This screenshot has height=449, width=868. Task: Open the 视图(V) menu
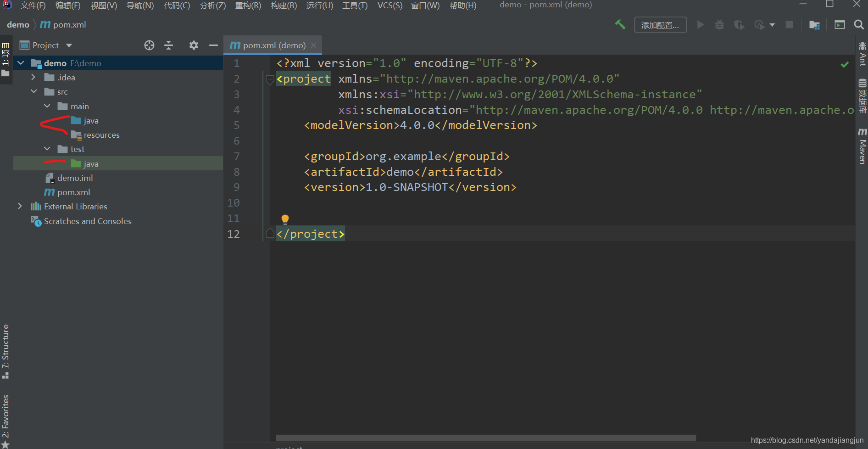[x=104, y=6]
